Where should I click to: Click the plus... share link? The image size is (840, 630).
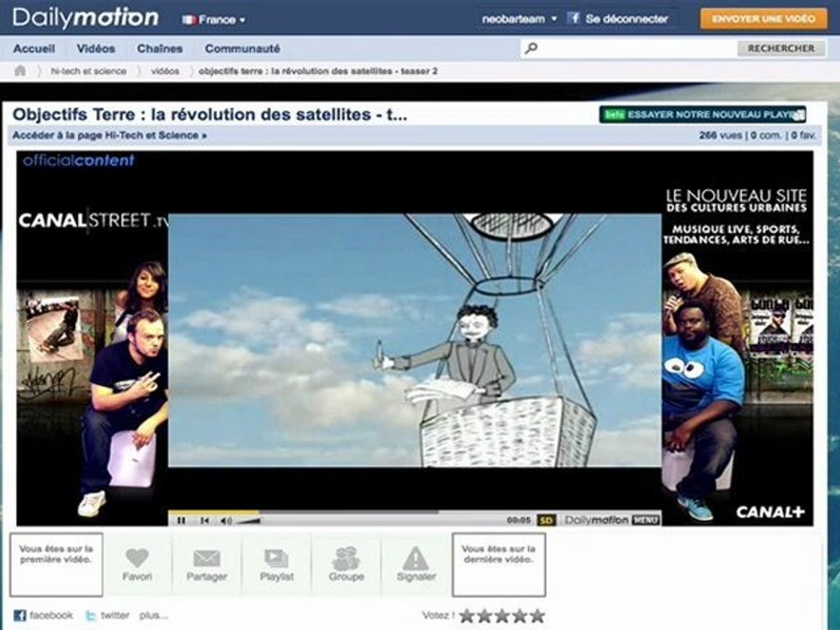(153, 615)
